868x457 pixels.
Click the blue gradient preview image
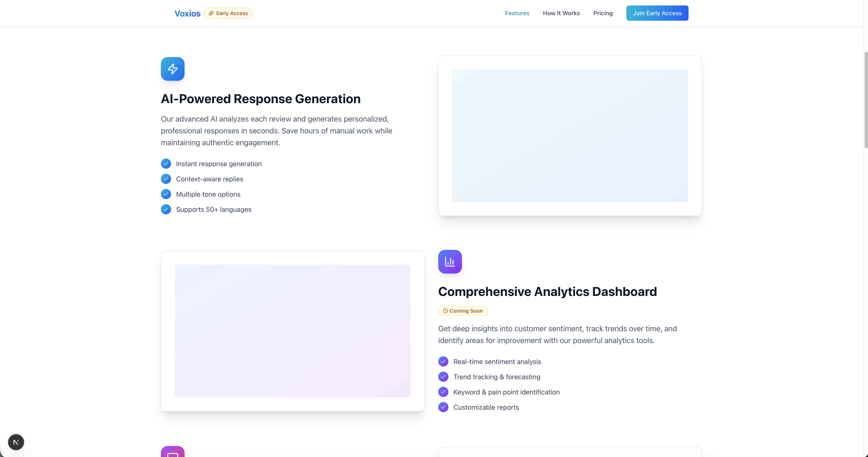(570, 135)
